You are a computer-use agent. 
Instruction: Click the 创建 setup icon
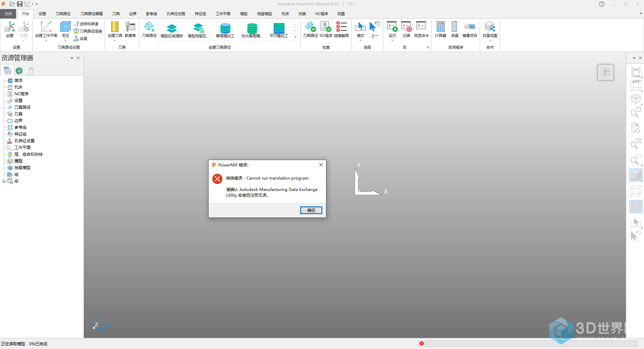click(10, 30)
